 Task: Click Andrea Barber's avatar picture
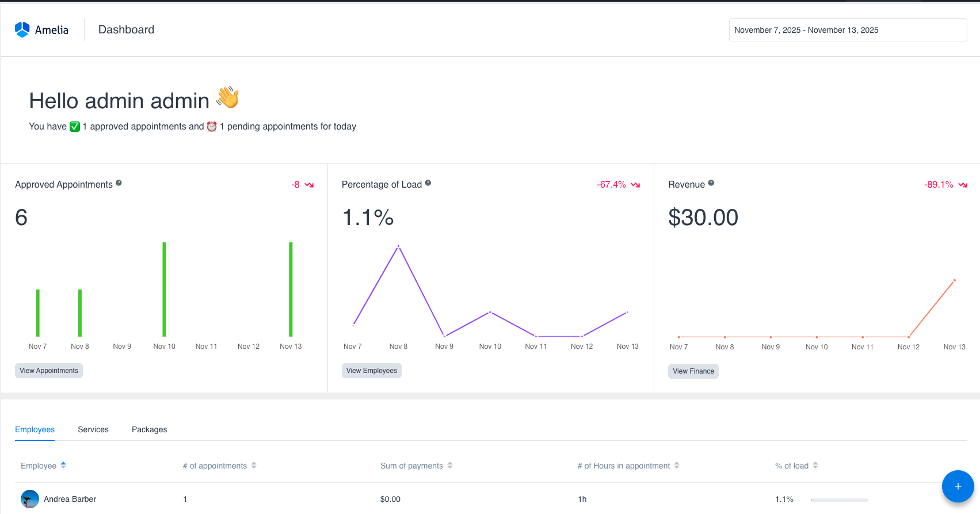pyautogui.click(x=30, y=499)
